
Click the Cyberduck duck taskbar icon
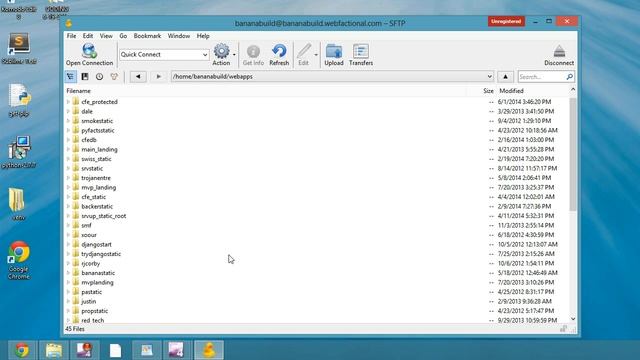pyautogui.click(x=209, y=350)
